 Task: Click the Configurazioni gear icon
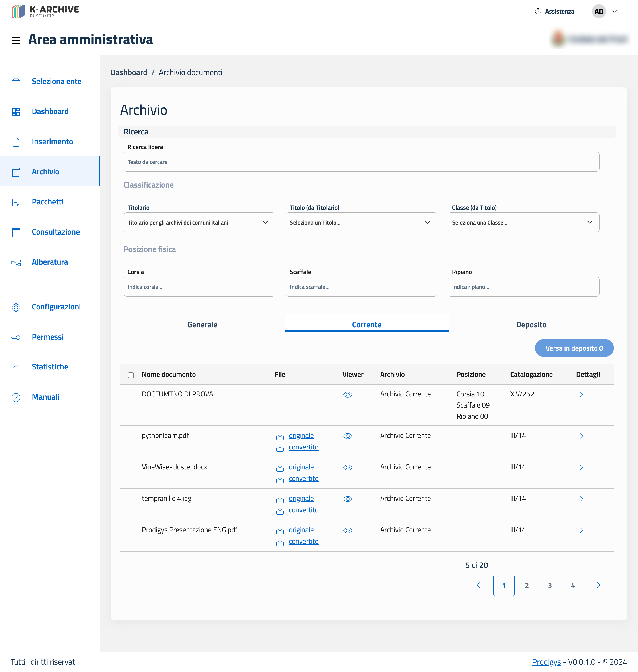pyautogui.click(x=16, y=307)
